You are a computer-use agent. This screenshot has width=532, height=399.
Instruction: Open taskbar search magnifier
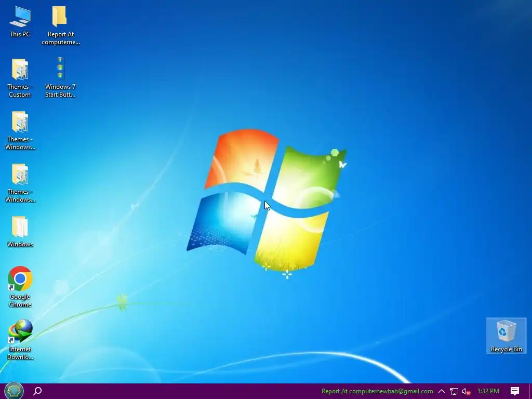(37, 391)
